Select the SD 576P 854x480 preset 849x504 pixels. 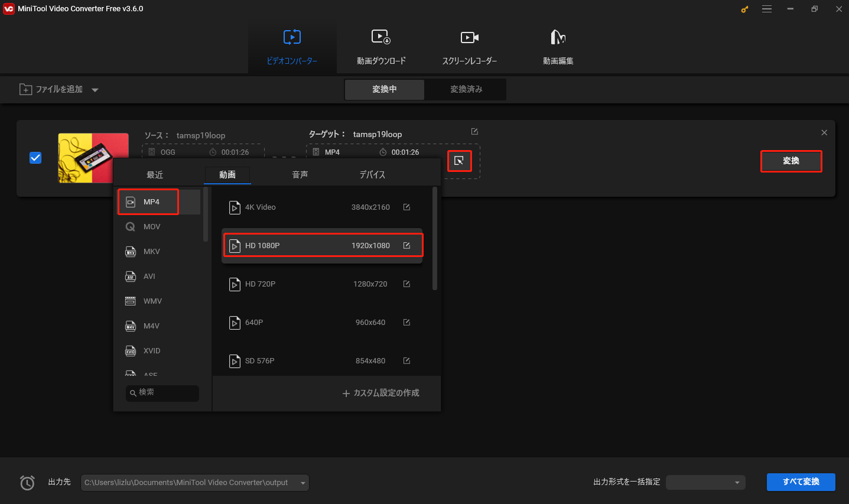322,361
